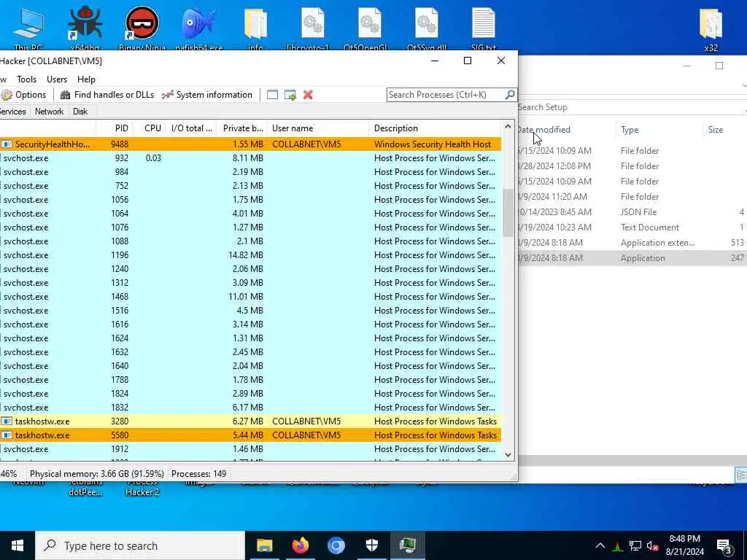Select Qt5Svg.dll desktop file
This screenshot has height=560, width=747.
click(x=426, y=28)
